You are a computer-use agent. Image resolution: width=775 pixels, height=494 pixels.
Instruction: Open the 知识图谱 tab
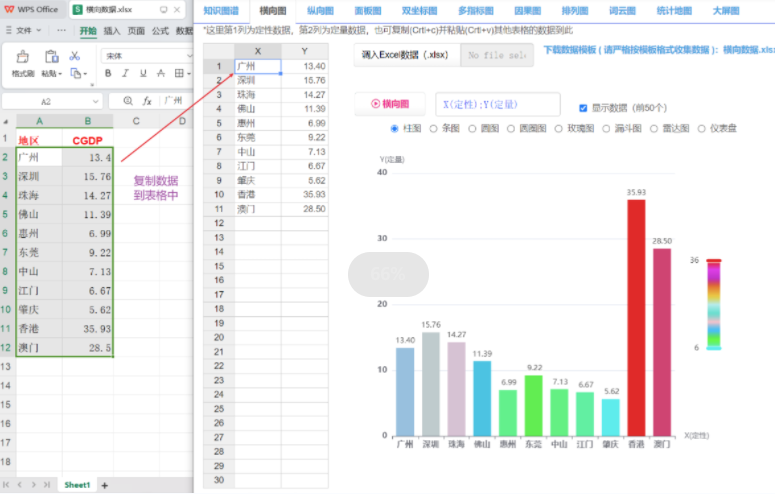point(221,11)
